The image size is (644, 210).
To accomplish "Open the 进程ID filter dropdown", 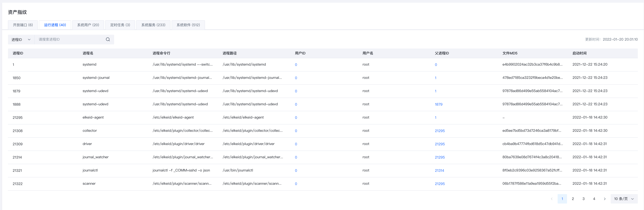I will coord(21,39).
